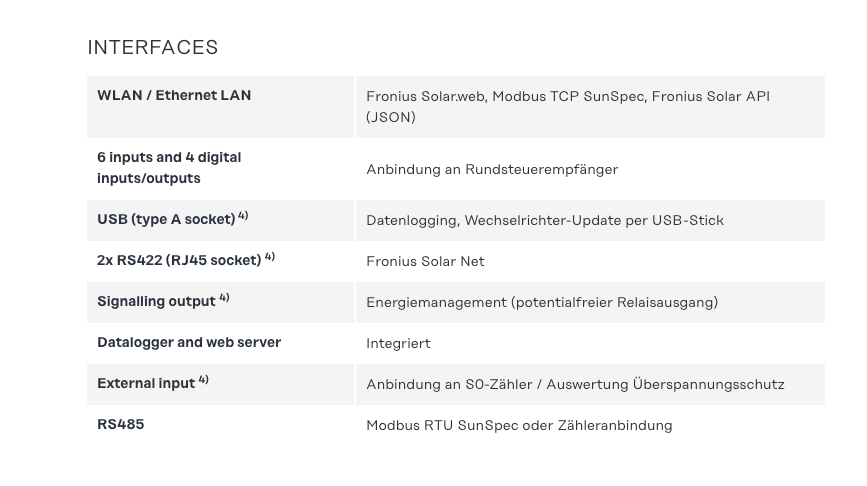Viewport: 867px width, 486px height.
Task: Select the WLAN / Ethernet LAN row label
Action: coord(174,95)
